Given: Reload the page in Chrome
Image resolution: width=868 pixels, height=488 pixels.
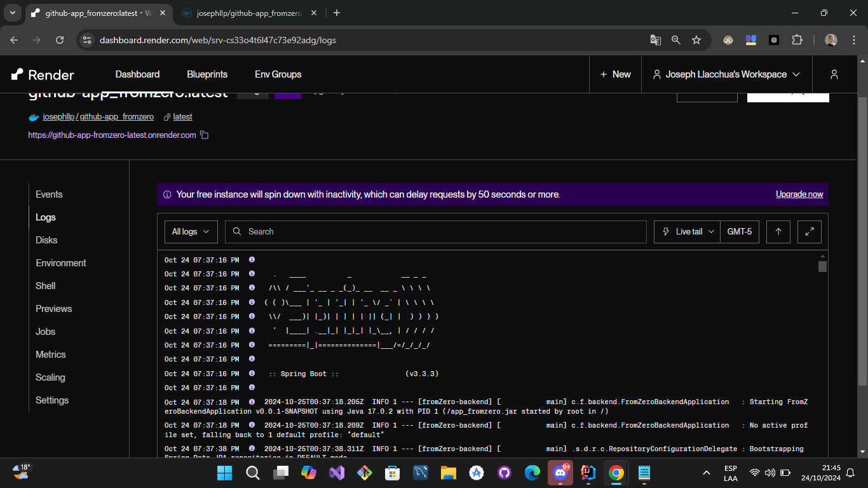Looking at the screenshot, I should (x=60, y=40).
